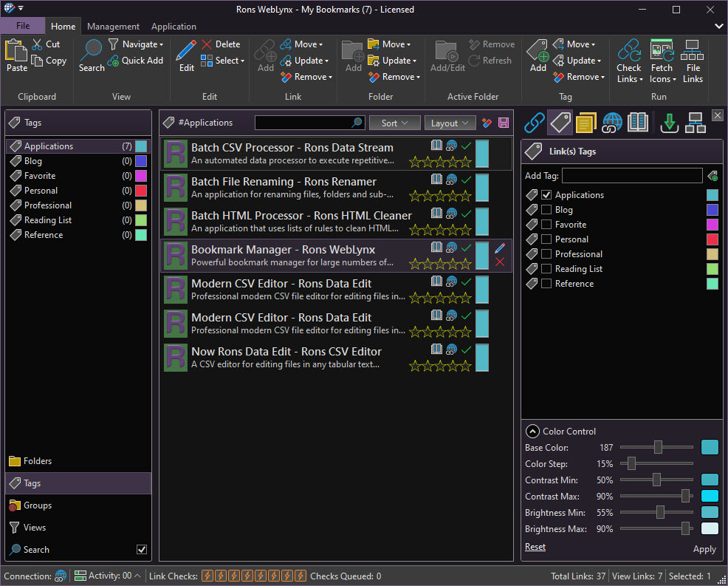
Task: Click the red save disk icon above list
Action: tap(504, 123)
